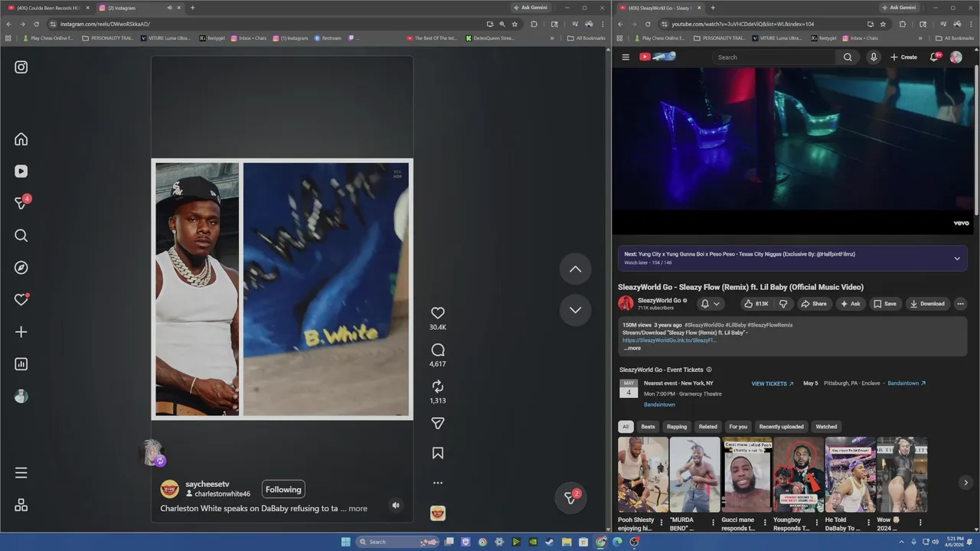
Task: Open the Reels icon in Instagram sidebar
Action: coord(21,171)
